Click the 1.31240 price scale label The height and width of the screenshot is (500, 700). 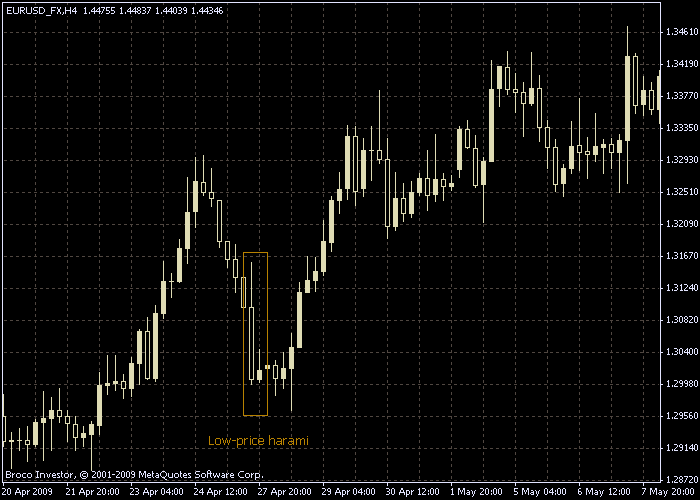click(x=681, y=288)
